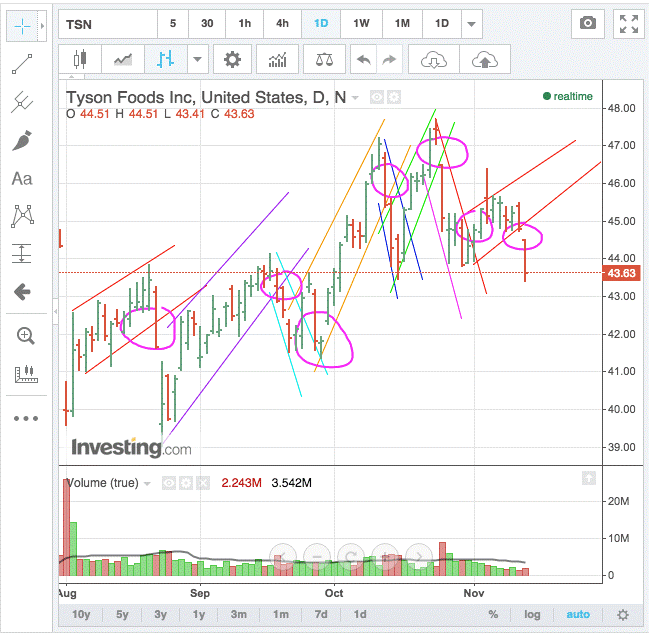This screenshot has width=649, height=634.
Task: Open Volume indicator dropdown arrow
Action: pos(147,483)
